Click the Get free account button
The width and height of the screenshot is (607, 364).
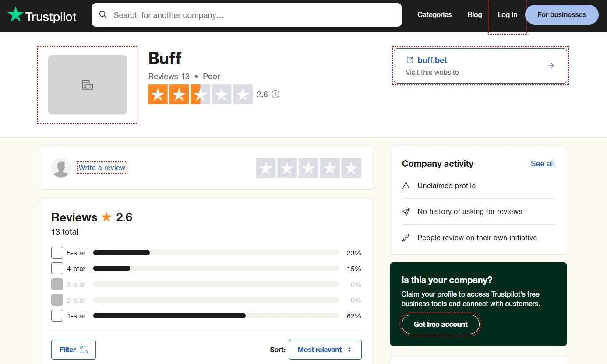pos(441,324)
